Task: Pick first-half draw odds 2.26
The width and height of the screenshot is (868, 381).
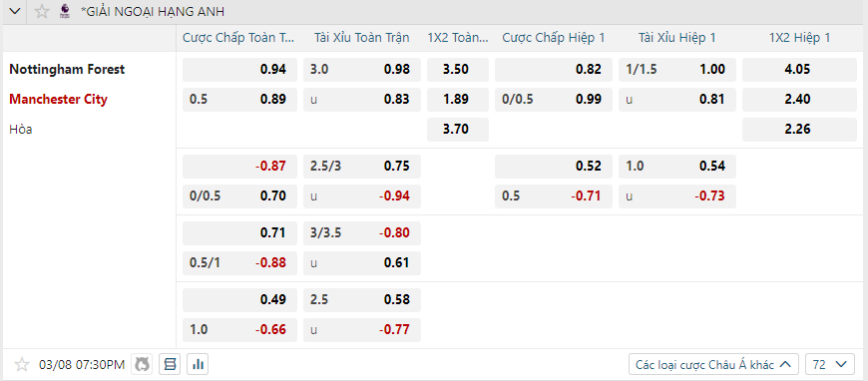Action: coord(801,130)
